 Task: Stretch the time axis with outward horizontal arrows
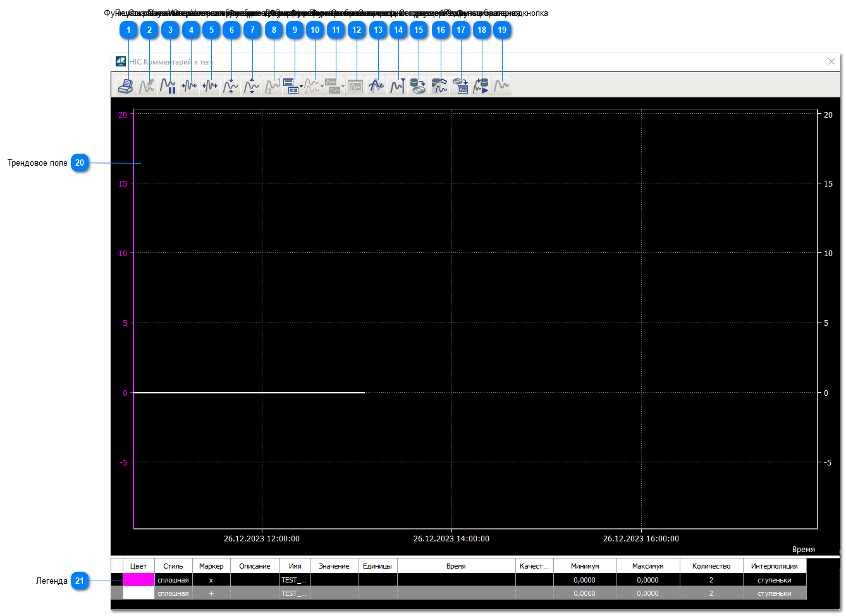pos(209,86)
